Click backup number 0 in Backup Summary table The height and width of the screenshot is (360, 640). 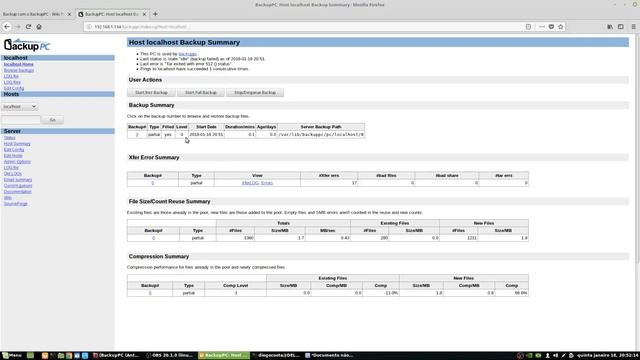[137, 134]
